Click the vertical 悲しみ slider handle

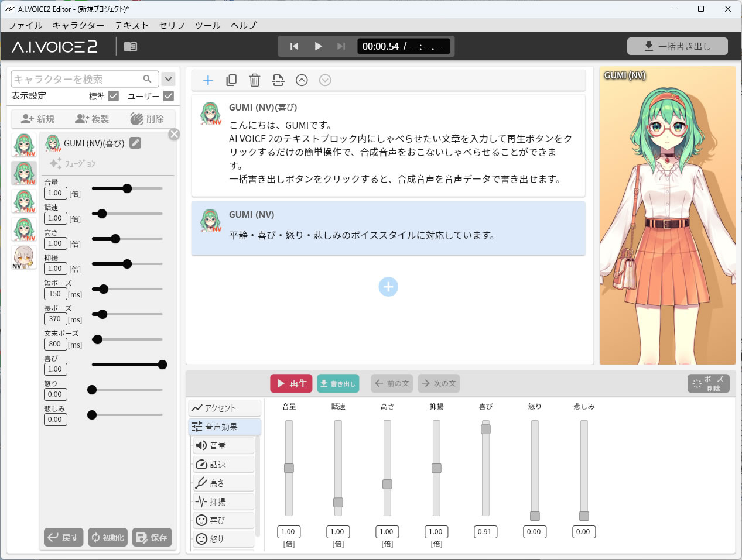(584, 516)
